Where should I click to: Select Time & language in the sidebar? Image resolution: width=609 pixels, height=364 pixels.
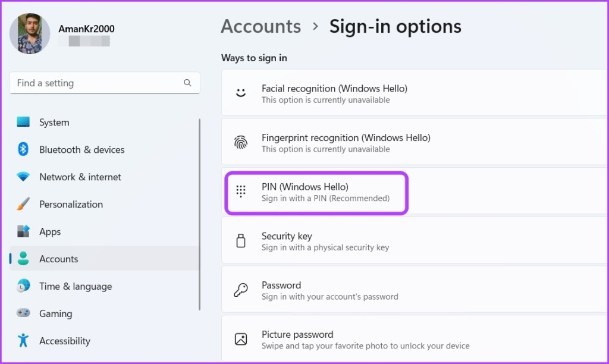[x=75, y=286]
